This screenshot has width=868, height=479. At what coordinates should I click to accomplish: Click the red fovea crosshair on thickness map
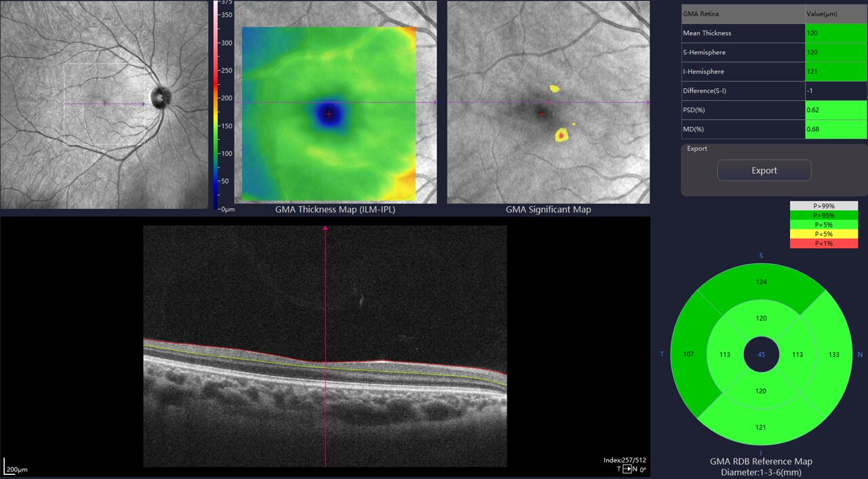click(329, 114)
